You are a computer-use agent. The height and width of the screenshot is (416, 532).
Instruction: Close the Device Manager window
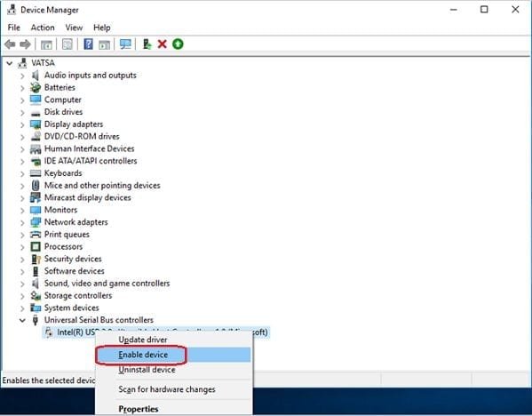[515, 10]
